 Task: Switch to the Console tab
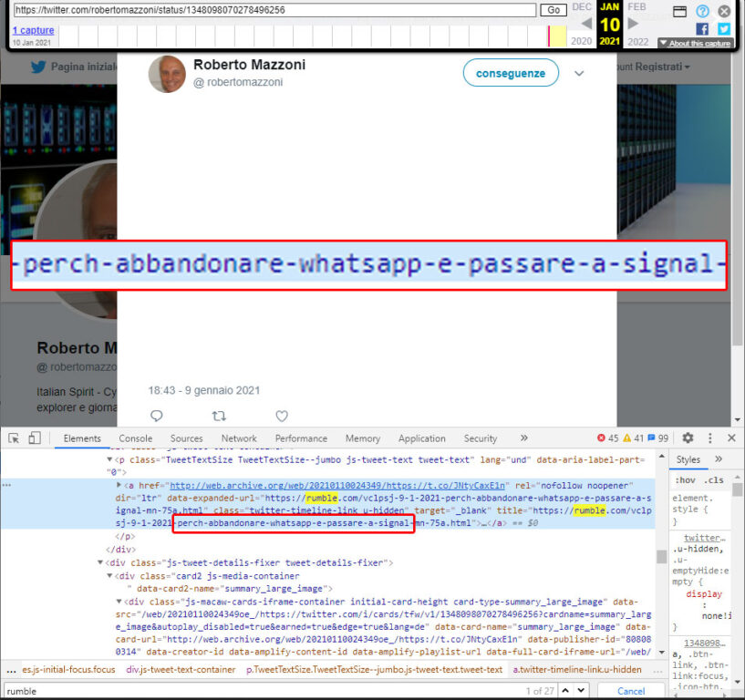(x=135, y=438)
